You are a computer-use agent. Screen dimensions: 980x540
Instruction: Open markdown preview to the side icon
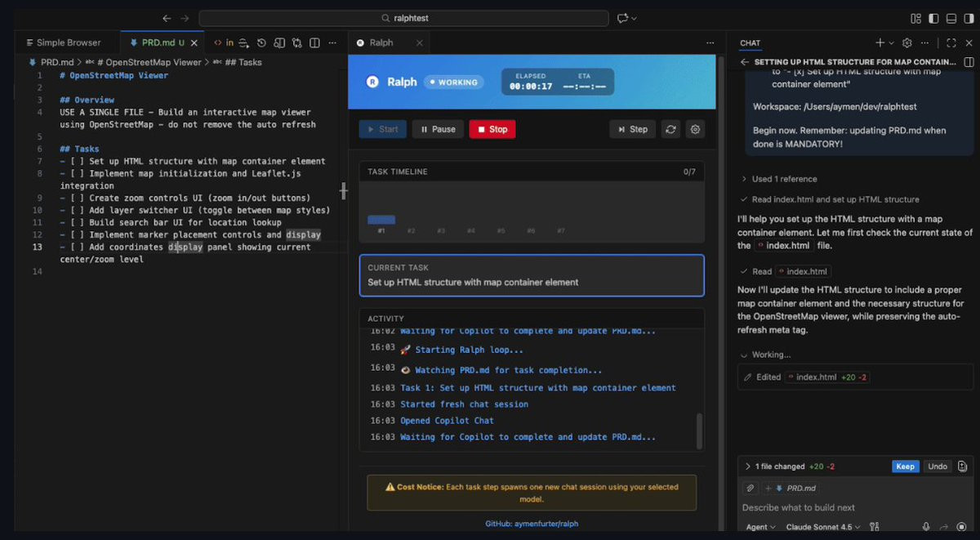(279, 42)
